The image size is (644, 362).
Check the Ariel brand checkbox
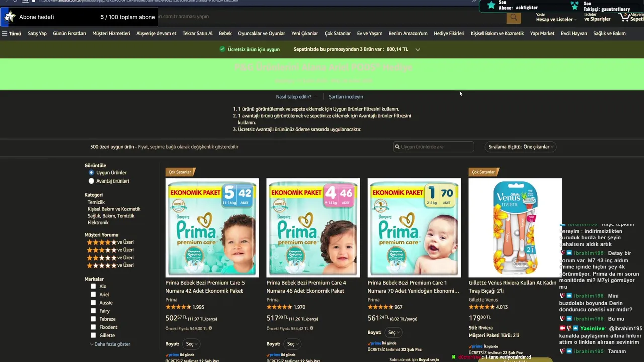tap(93, 295)
